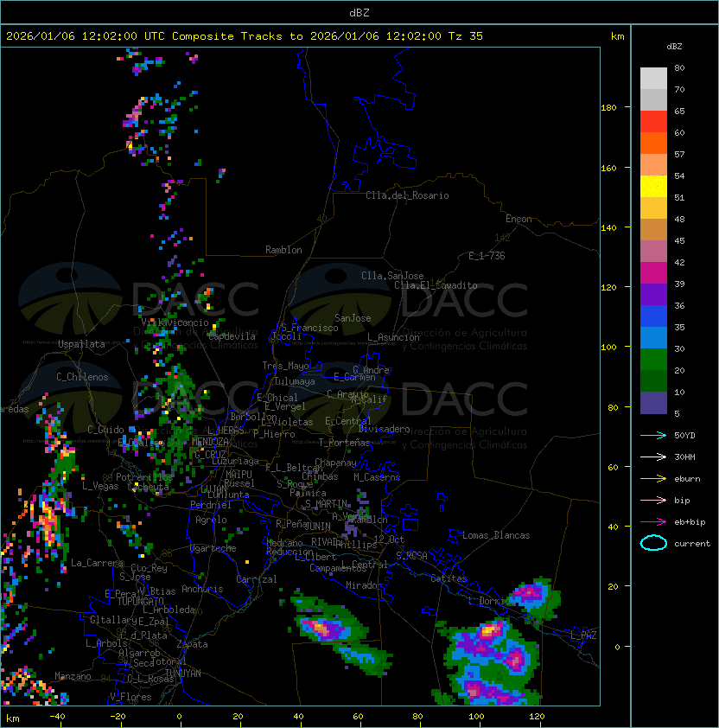Click the C_Chilenos label
This screenshot has width=719, height=728.
point(82,377)
